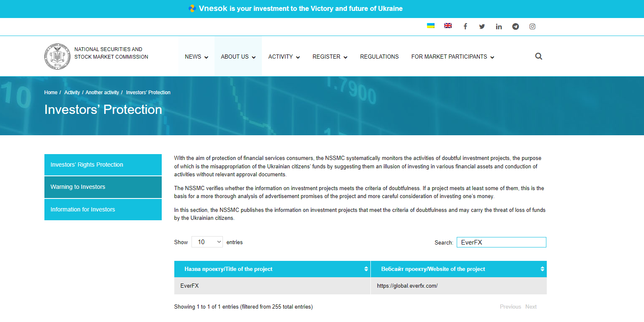
Task: Click National Securities and Stock Market Commission title
Action: click(x=111, y=53)
